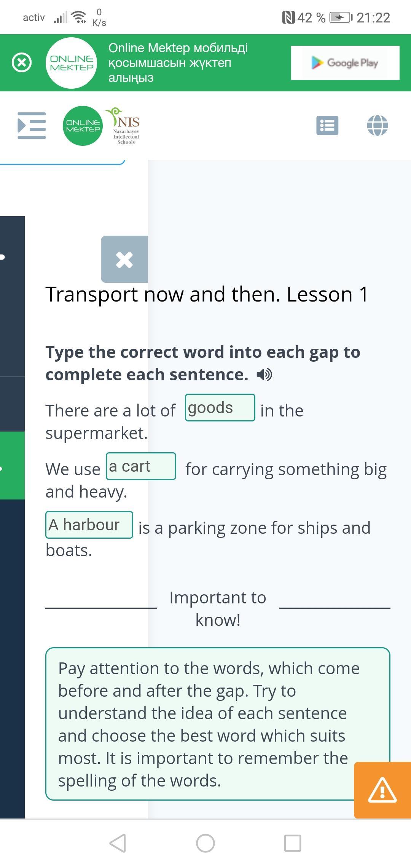Focus the gap containing 'A harbour'
The width and height of the screenshot is (411, 868).
click(x=89, y=525)
